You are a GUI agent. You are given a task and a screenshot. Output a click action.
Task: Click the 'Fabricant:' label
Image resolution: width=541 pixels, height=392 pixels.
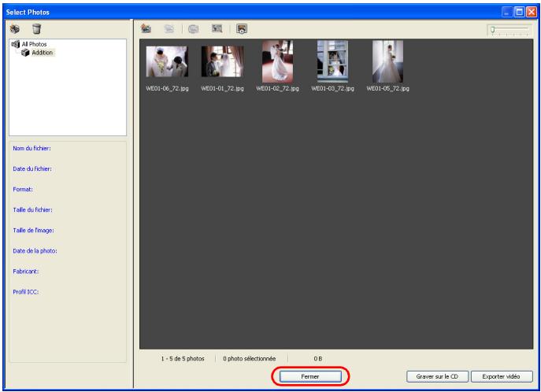coord(26,272)
